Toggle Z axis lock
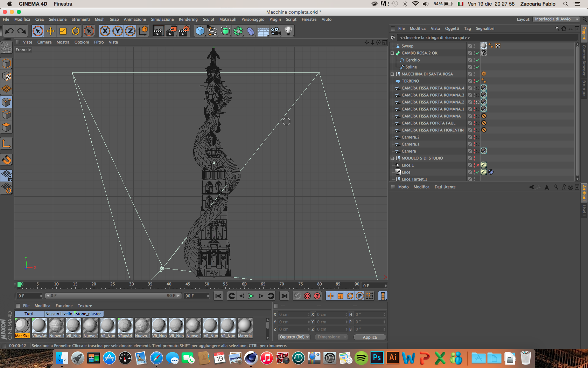Image resolution: width=588 pixels, height=368 pixels. point(130,31)
